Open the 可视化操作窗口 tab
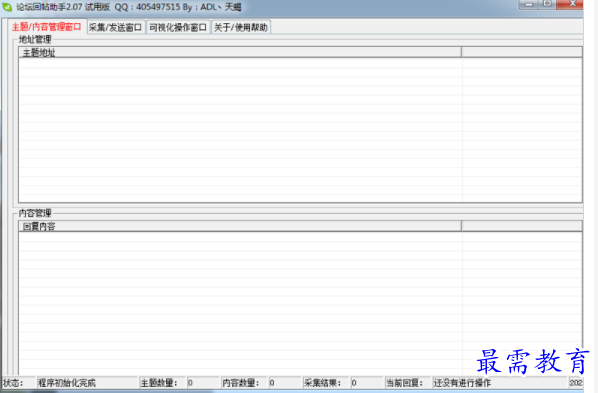 point(178,27)
